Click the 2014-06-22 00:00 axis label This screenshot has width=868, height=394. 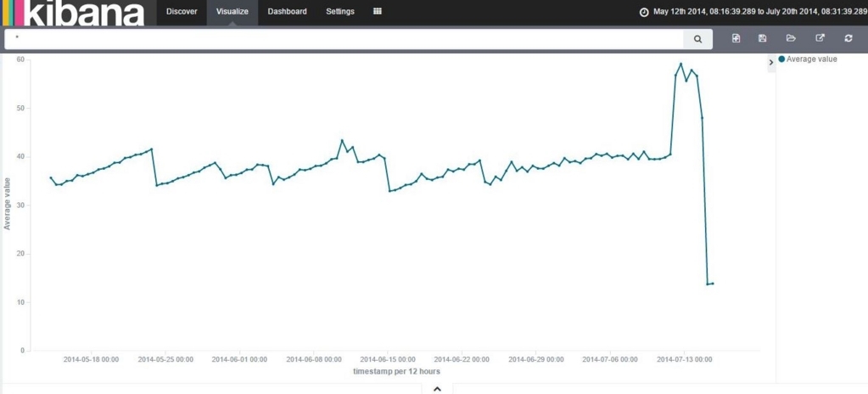pos(462,360)
